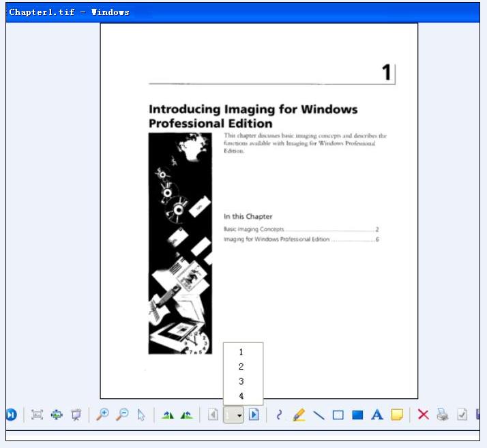The width and height of the screenshot is (487, 448).
Task: Click the document check icon after print
Action: click(462, 415)
